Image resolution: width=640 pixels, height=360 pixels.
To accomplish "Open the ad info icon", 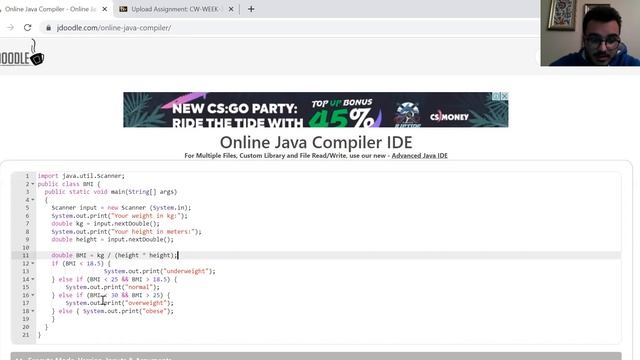I will coord(496,96).
